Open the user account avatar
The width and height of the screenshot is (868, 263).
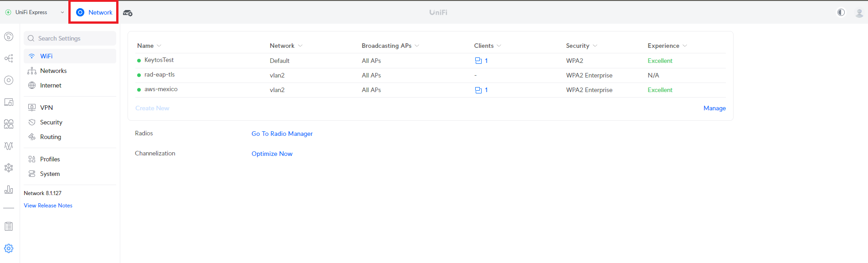(859, 13)
